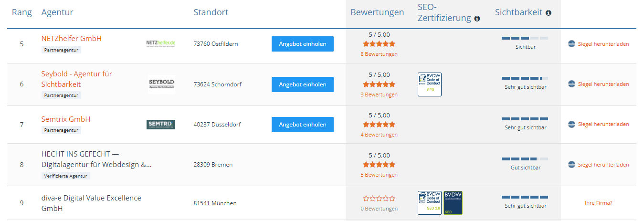Click the Semtrix logo image
644x221 pixels.
[x=161, y=125]
